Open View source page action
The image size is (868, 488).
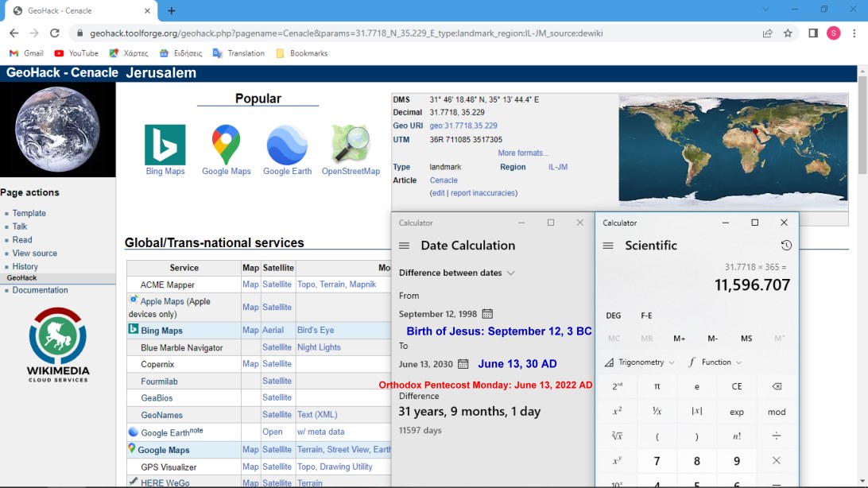point(34,253)
